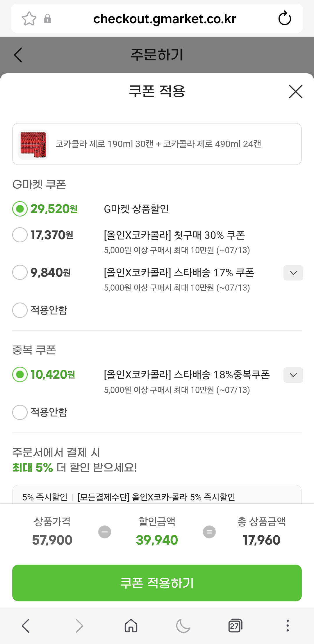Reload the page with the refresh icon

click(x=284, y=19)
